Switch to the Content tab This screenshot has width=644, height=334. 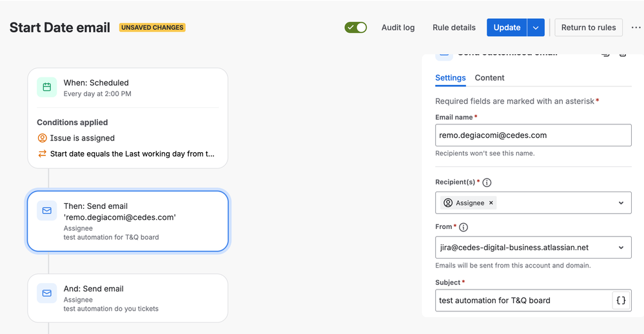coord(489,77)
